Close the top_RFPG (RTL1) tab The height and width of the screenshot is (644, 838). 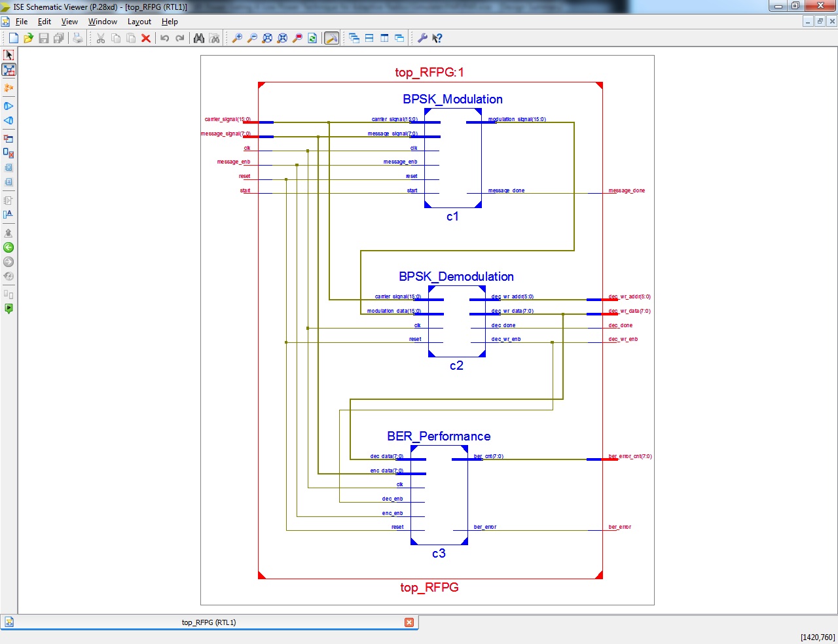pos(409,622)
